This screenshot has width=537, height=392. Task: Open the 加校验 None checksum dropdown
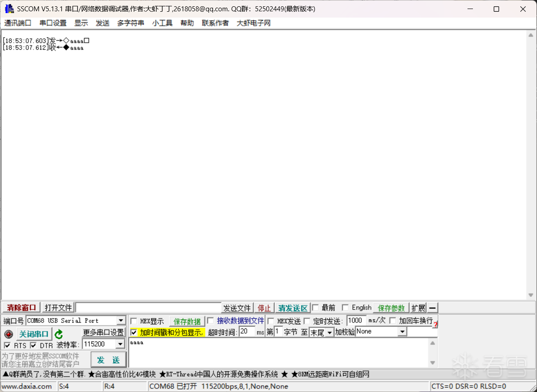point(401,332)
